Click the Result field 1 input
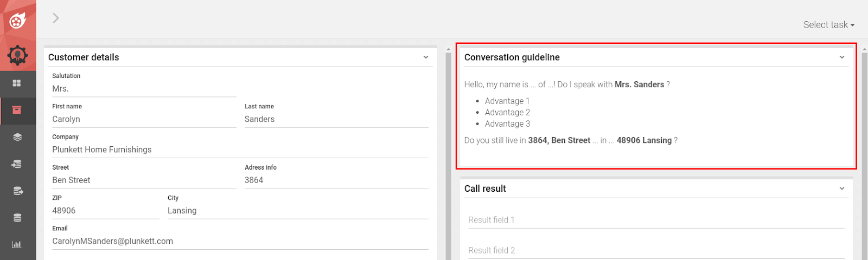This screenshot has width=868, height=260. pyautogui.click(x=656, y=220)
